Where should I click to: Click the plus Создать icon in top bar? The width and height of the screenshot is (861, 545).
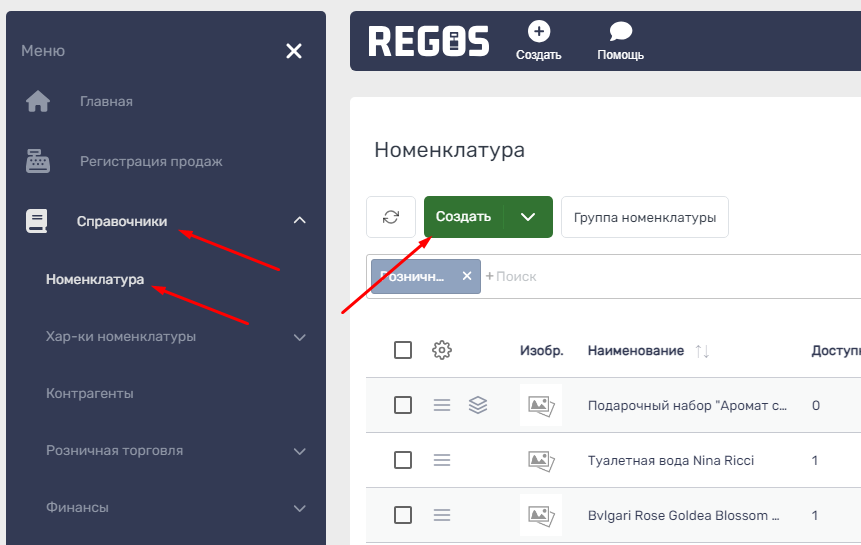(x=538, y=32)
